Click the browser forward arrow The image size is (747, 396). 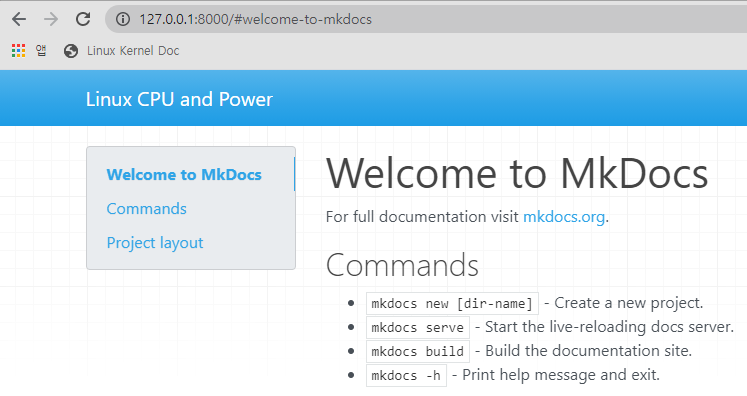[x=50, y=20]
